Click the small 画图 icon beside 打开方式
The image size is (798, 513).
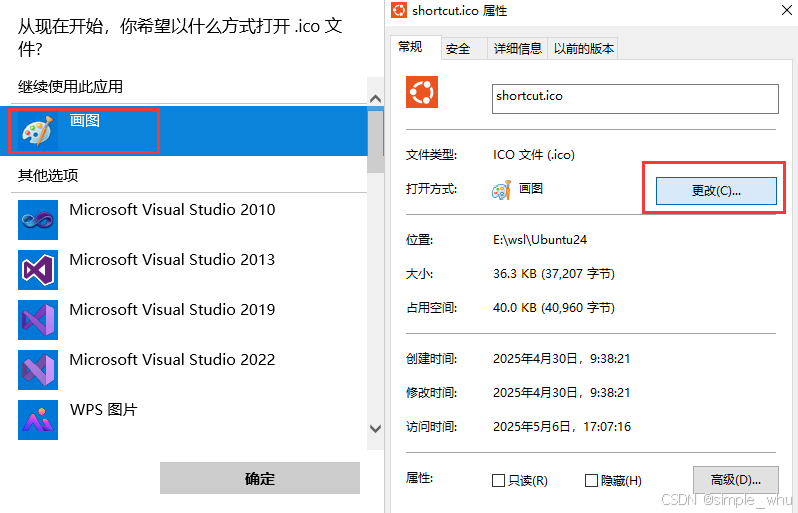tap(501, 190)
